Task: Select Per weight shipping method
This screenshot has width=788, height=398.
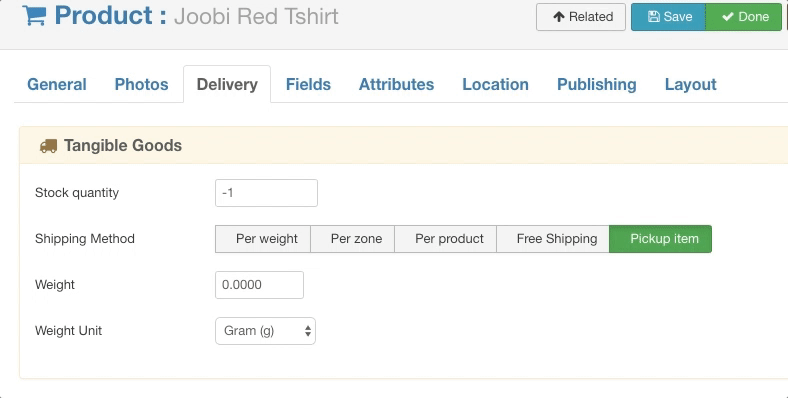Action: coord(263,239)
